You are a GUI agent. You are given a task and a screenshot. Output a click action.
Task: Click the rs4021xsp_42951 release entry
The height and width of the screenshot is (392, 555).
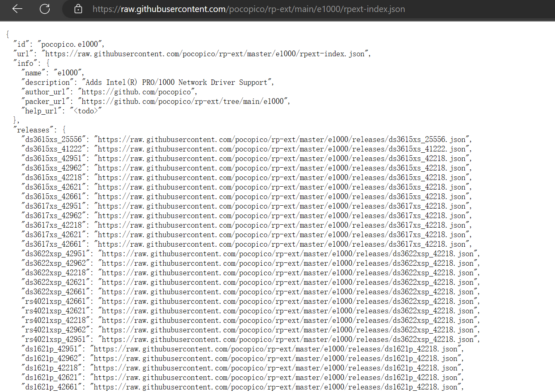251,339
